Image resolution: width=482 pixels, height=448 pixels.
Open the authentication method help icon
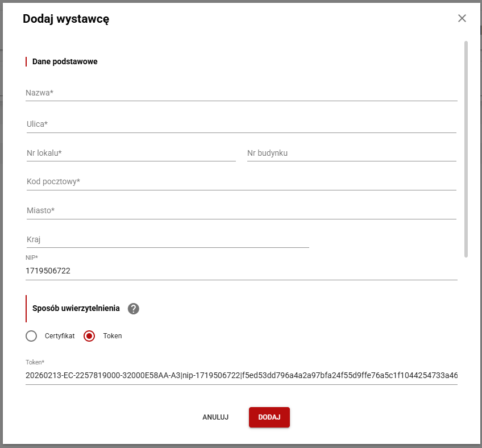coord(133,309)
